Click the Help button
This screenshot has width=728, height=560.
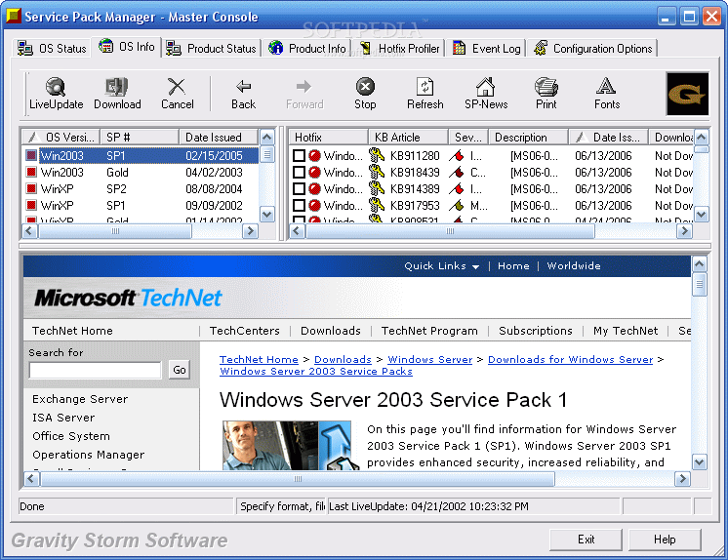(665, 540)
